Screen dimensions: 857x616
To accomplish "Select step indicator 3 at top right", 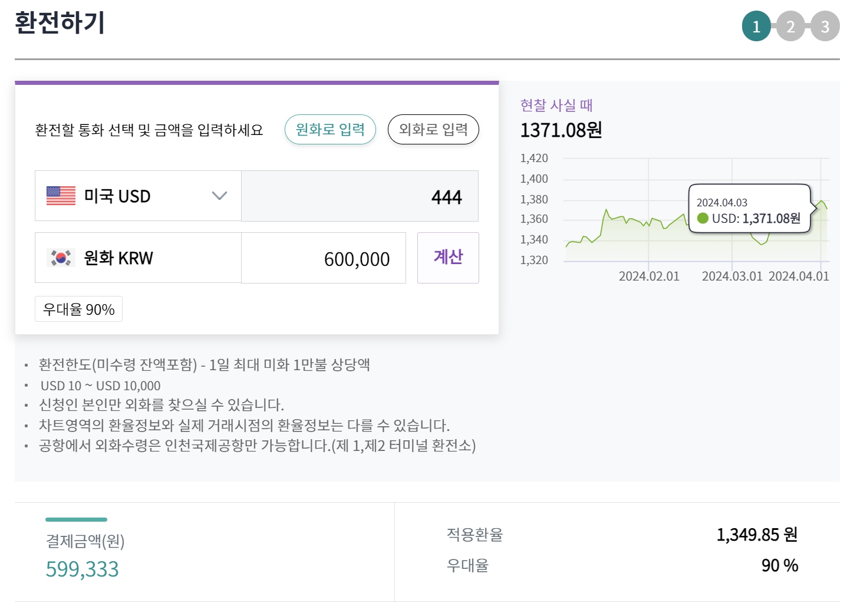I will pyautogui.click(x=825, y=26).
